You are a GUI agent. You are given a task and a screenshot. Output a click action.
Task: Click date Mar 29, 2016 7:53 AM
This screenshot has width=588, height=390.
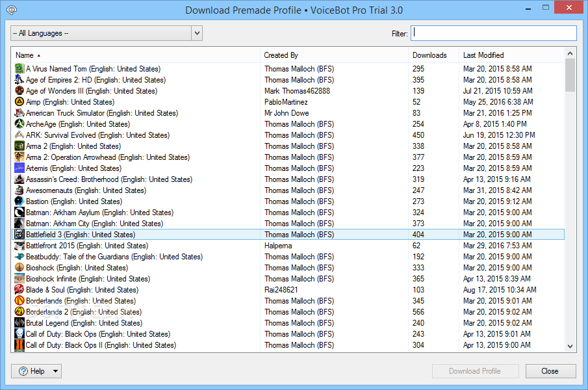click(x=498, y=246)
